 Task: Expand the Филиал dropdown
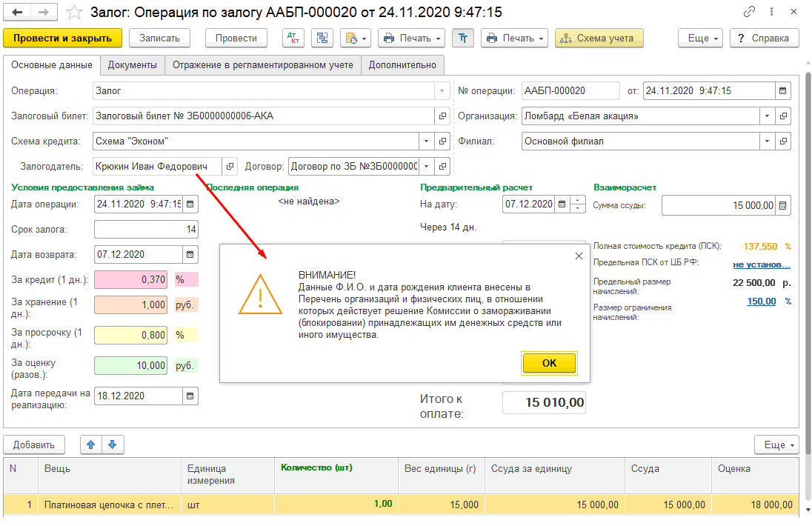[768, 141]
